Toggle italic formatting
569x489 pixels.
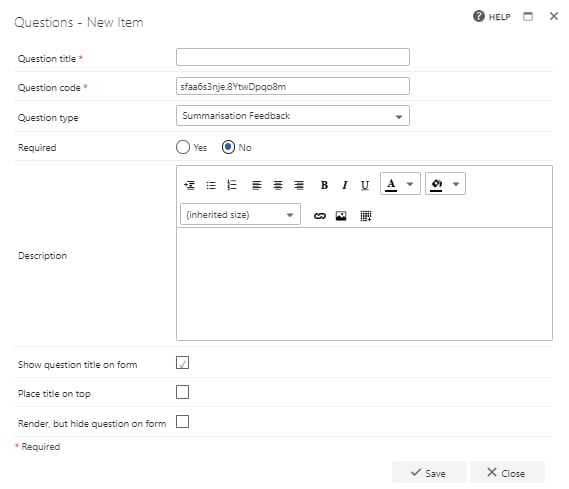click(x=345, y=185)
